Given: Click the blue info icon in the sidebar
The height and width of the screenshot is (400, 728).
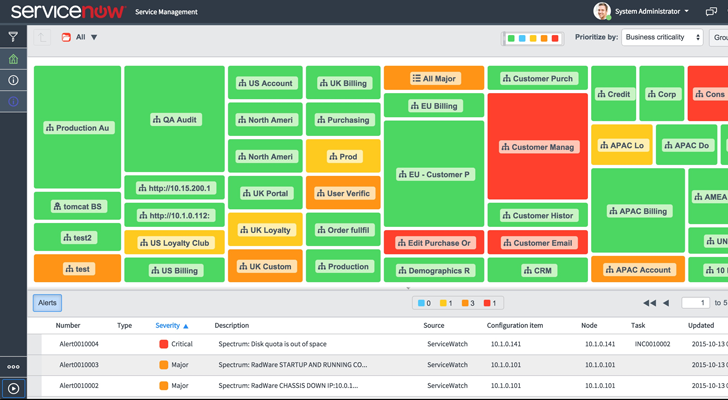Looking at the screenshot, I should (x=13, y=102).
